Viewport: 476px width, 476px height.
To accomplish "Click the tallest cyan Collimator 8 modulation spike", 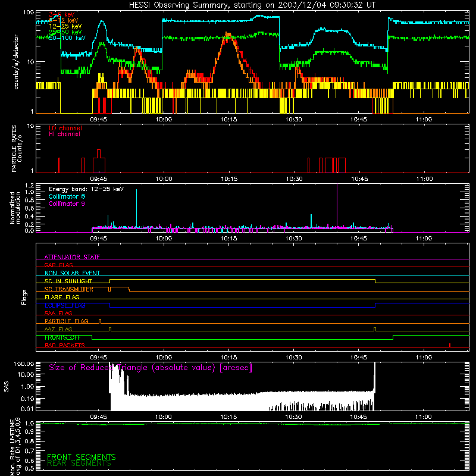I will pyautogui.click(x=136, y=208).
